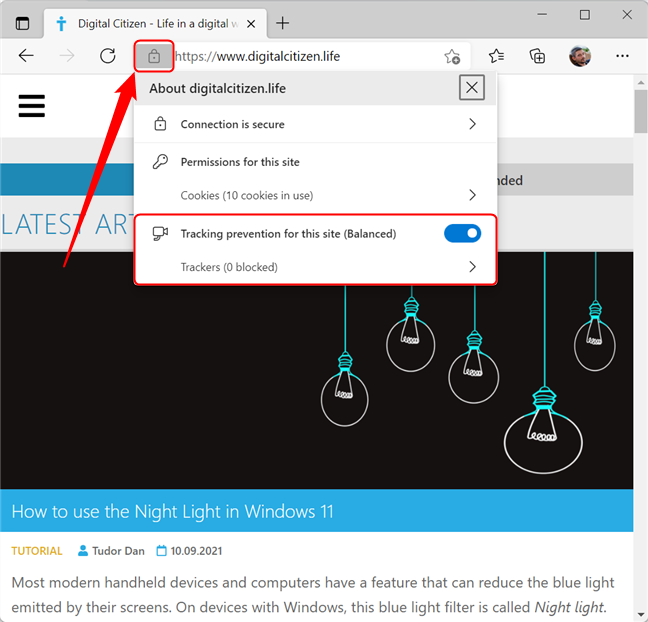648x622 pixels.
Task: Click lock icon beside Connection is secure
Action: coord(160,124)
